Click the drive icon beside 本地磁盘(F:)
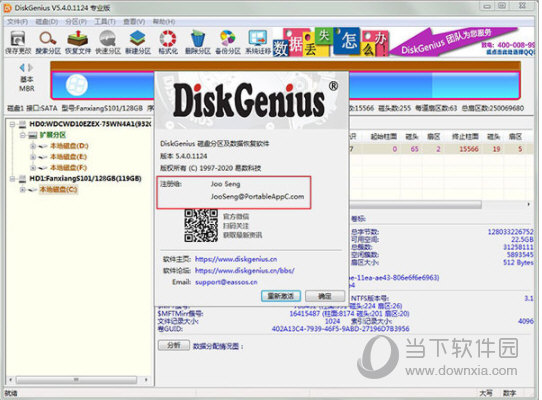Screen dimensions: 542x400 tap(43, 168)
